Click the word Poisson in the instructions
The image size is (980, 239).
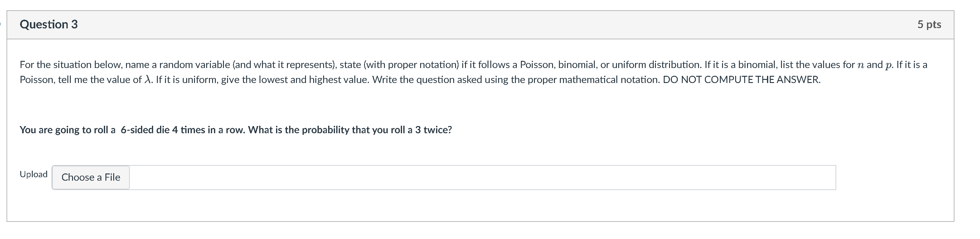tap(537, 65)
